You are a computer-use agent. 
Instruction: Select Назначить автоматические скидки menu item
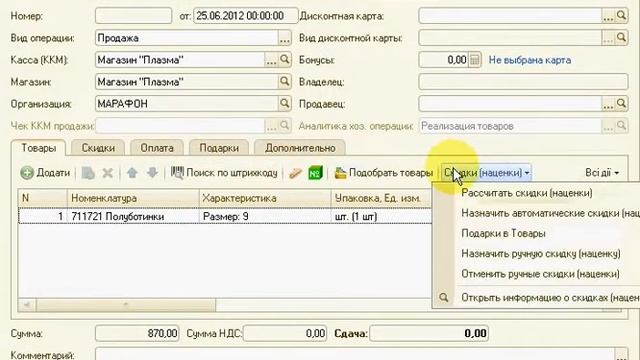(550, 213)
